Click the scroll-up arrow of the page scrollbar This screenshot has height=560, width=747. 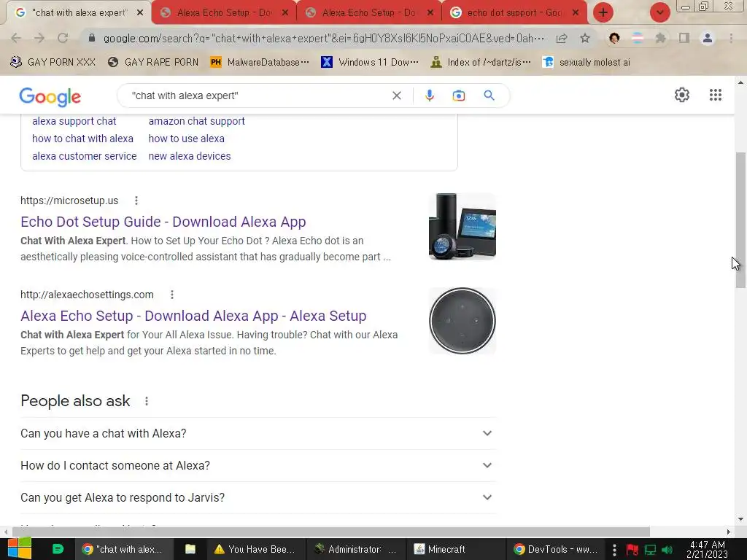point(740,82)
